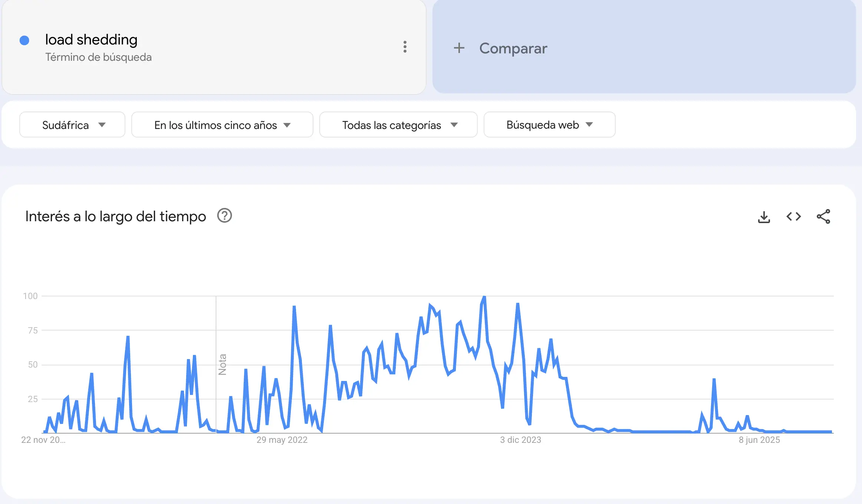Click the peak of the trend line
This screenshot has height=504, width=862.
[484, 296]
